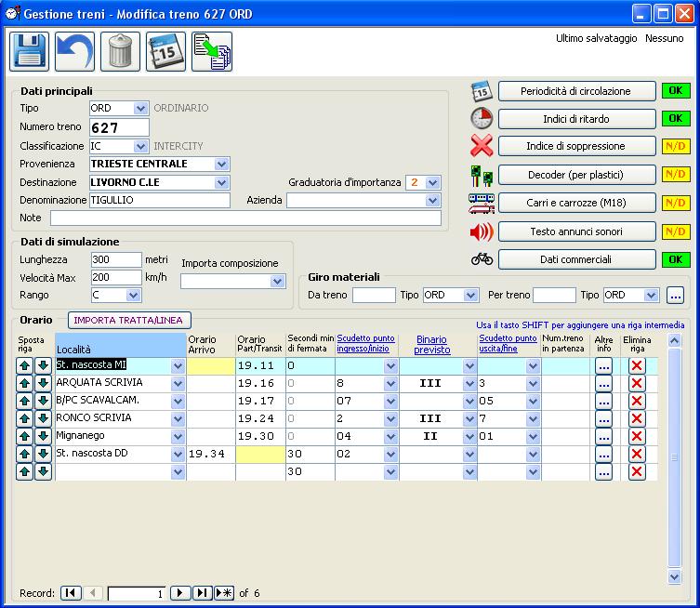Click the timetable vertical scrollbar down arrow

tap(676, 576)
